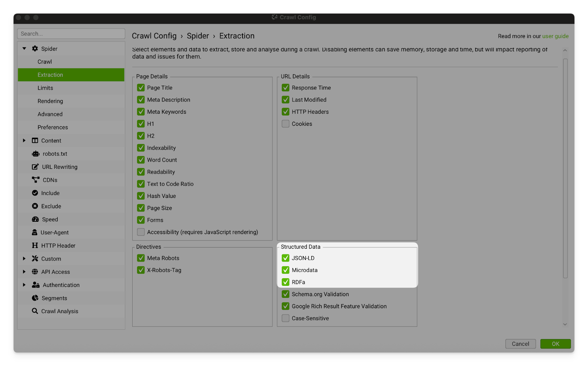
Task: Click the Speed gauge icon
Action: (35, 219)
